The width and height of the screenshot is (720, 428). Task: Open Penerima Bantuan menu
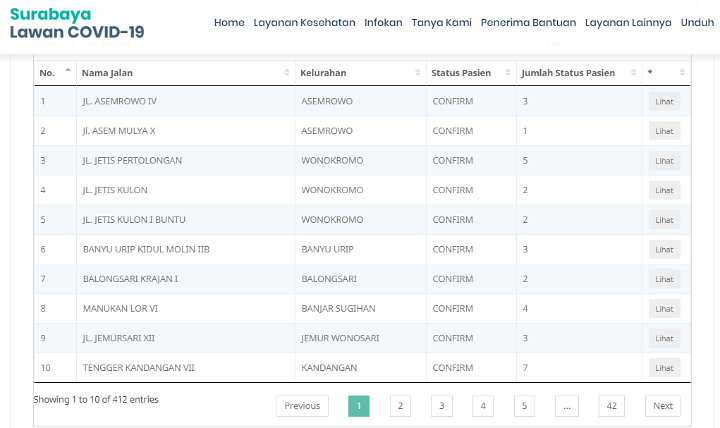tap(529, 23)
